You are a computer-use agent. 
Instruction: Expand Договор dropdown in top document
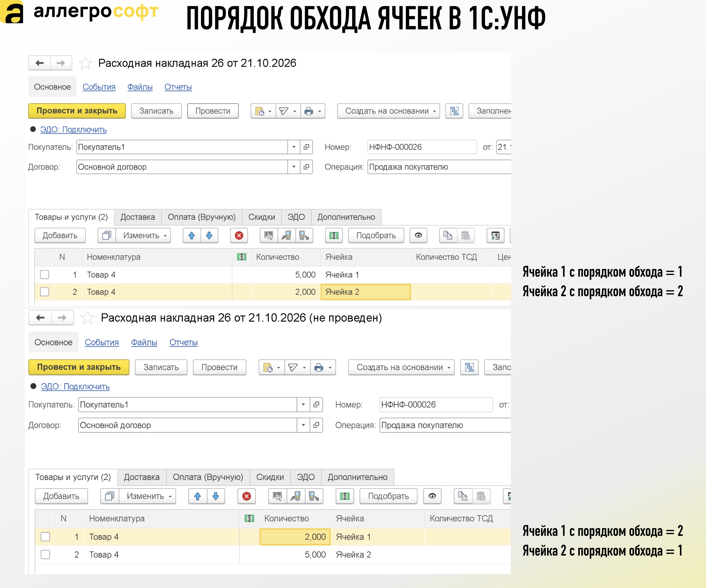coord(294,167)
